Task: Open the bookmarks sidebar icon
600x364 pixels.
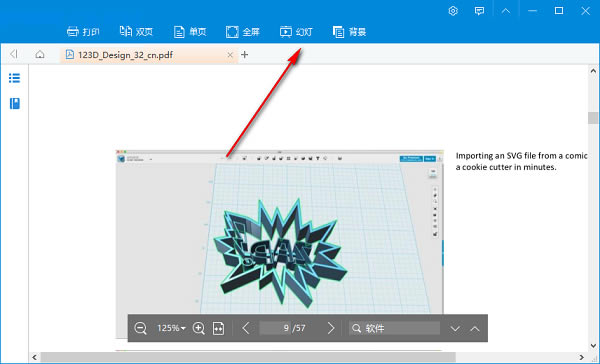Action: 15,103
